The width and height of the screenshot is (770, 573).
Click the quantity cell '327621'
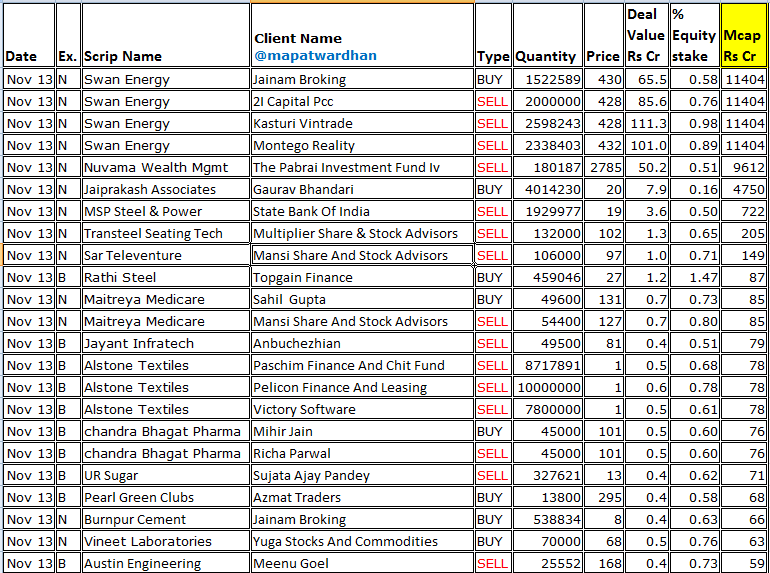tap(548, 476)
